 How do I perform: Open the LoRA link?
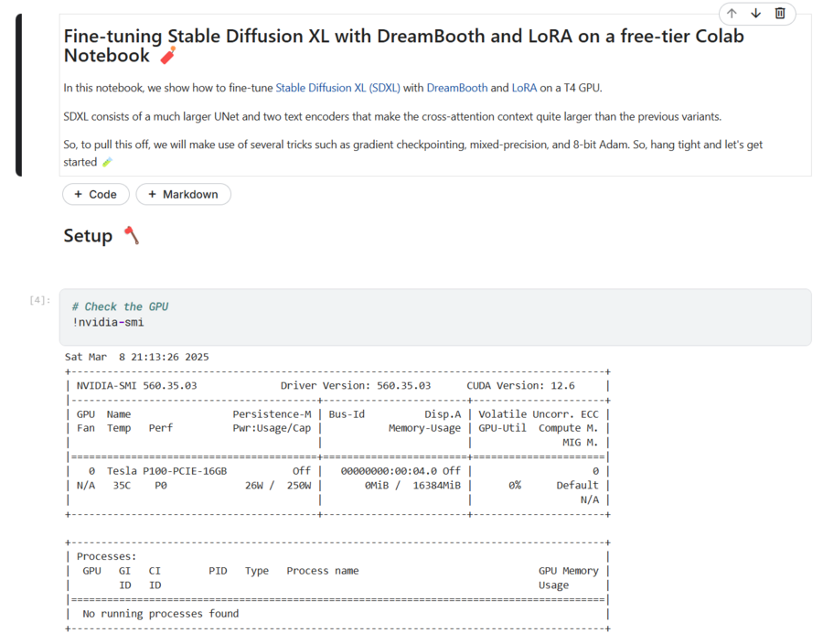pyautogui.click(x=524, y=88)
